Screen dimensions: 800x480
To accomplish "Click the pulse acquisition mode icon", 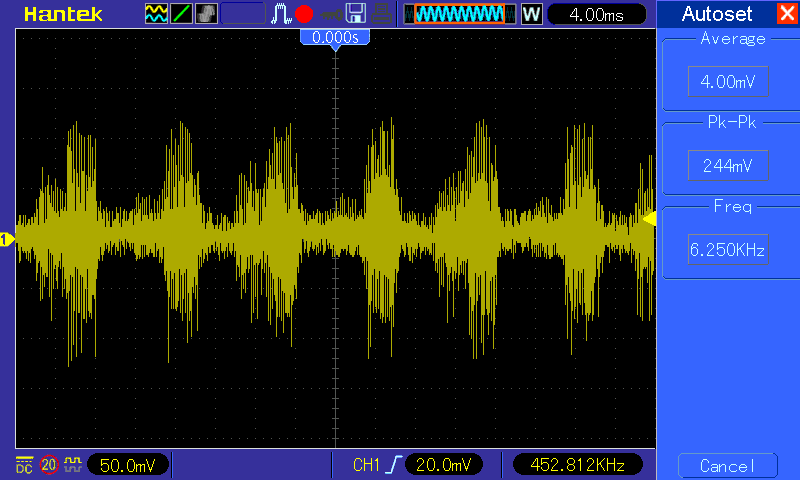I will (281, 14).
